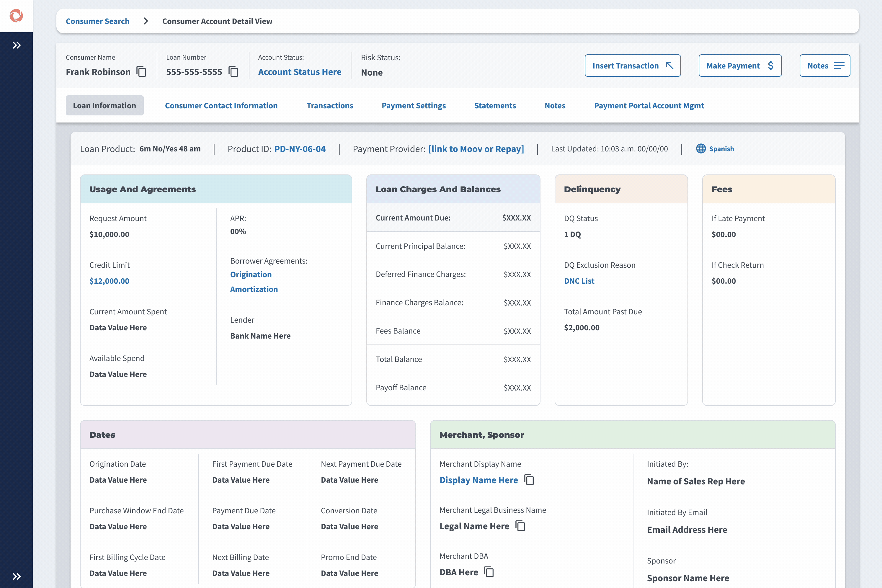This screenshot has width=882, height=588.
Task: Copy the consumer name Frank Robinson
Action: [x=141, y=72]
